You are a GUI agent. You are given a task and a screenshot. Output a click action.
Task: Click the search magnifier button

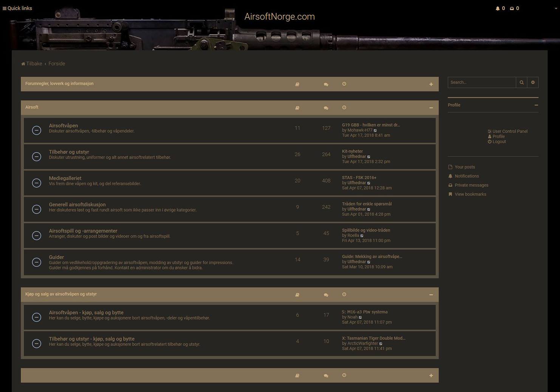(x=521, y=82)
